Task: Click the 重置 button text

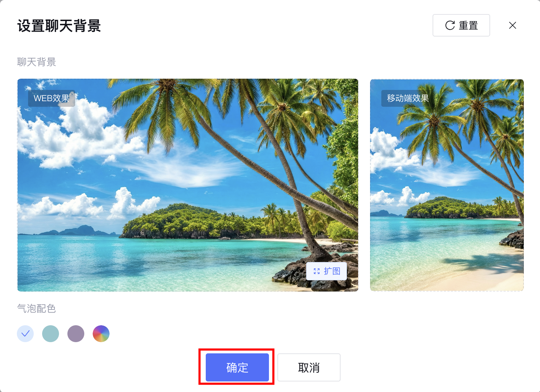Action: pyautogui.click(x=468, y=26)
